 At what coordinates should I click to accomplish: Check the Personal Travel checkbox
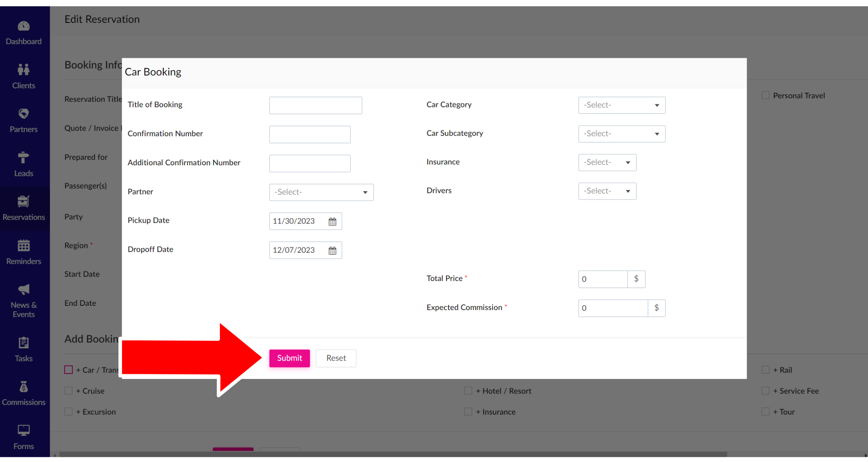coord(765,96)
